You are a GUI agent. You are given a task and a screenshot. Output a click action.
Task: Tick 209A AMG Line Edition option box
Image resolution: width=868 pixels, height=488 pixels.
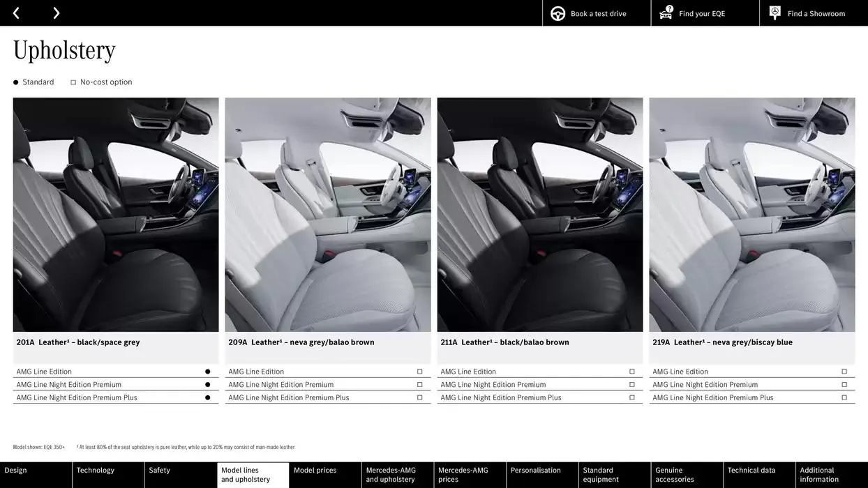click(x=420, y=372)
